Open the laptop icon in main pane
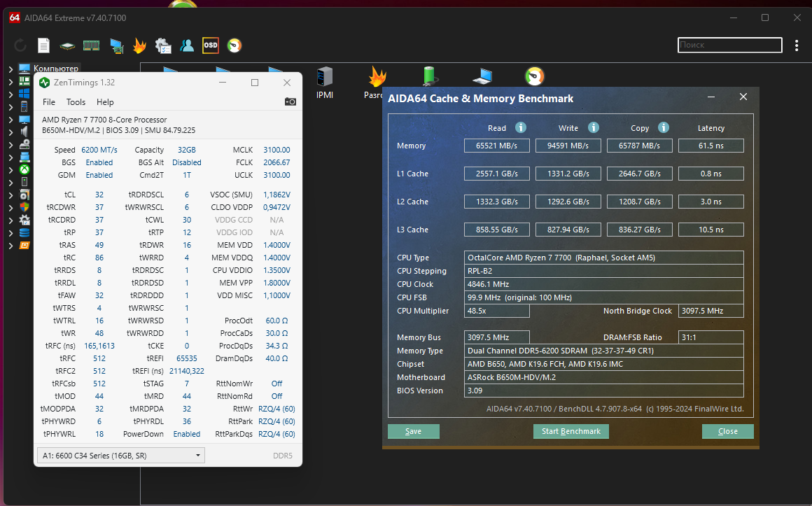The width and height of the screenshot is (812, 506). (x=482, y=77)
